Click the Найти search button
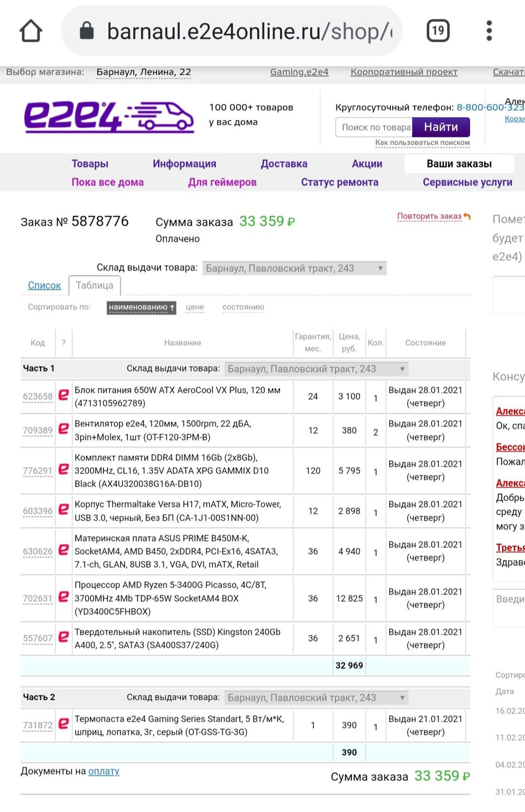The height and width of the screenshot is (812, 525). [441, 127]
